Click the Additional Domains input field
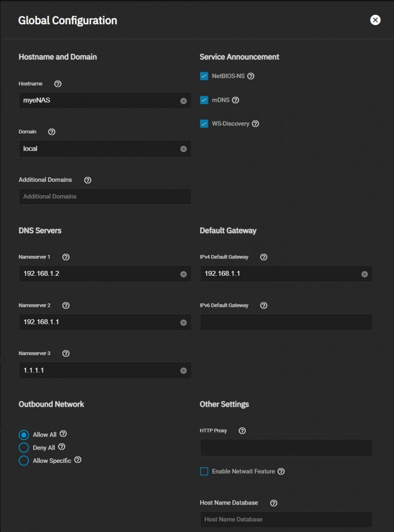394x532 pixels. (105, 196)
